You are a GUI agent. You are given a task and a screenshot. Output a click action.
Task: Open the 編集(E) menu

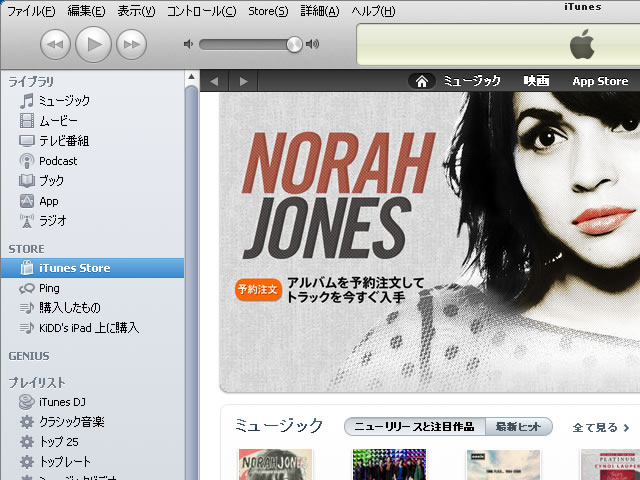pyautogui.click(x=86, y=11)
